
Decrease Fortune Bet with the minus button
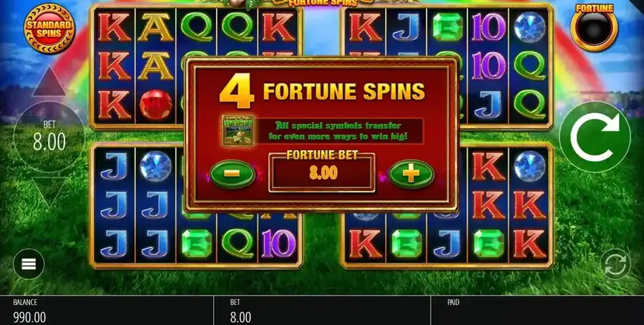pos(232,174)
